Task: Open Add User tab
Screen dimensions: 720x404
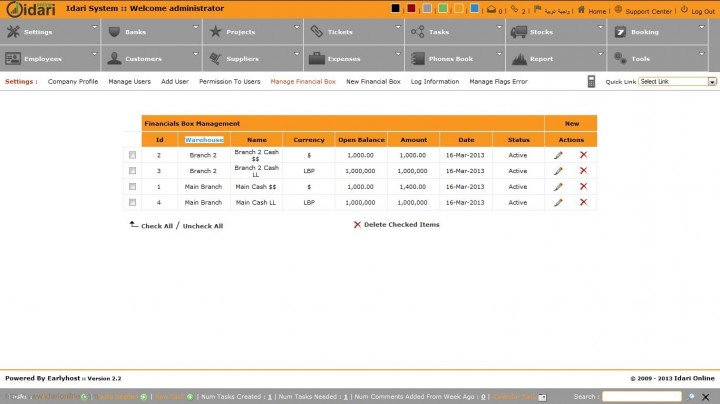Action: [175, 81]
